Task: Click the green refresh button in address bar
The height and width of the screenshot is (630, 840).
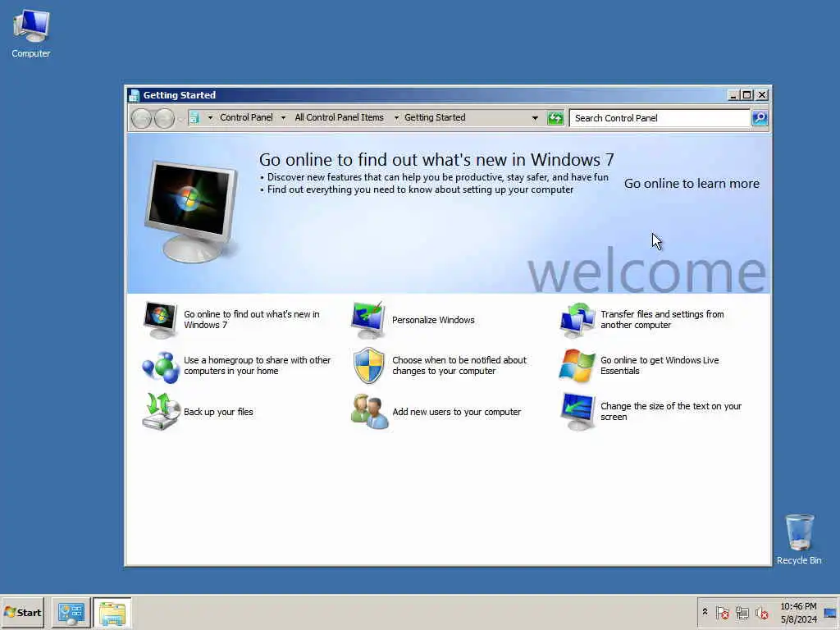Action: (555, 118)
